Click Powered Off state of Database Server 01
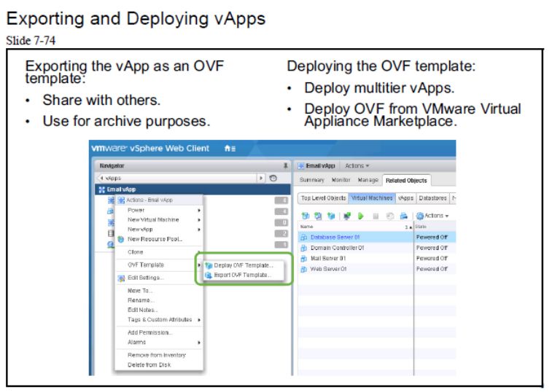Image resolution: width=552 pixels, height=392 pixels. pyautogui.click(x=432, y=238)
